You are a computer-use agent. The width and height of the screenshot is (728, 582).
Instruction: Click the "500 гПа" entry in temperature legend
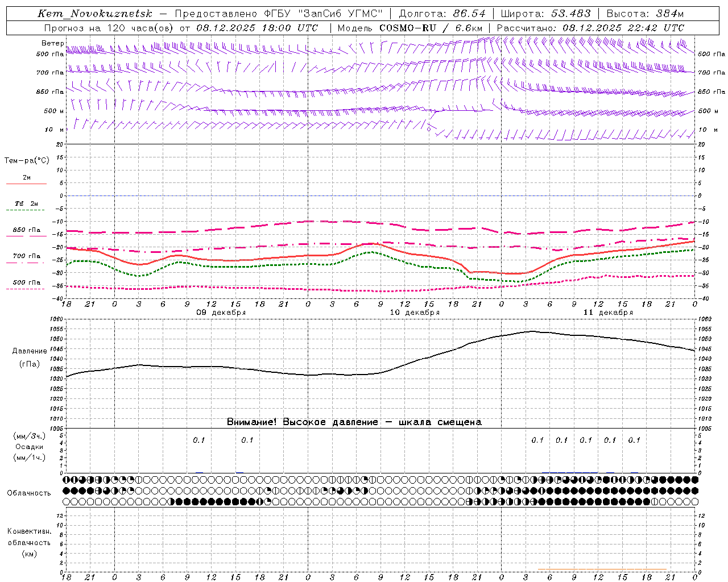tap(26, 282)
